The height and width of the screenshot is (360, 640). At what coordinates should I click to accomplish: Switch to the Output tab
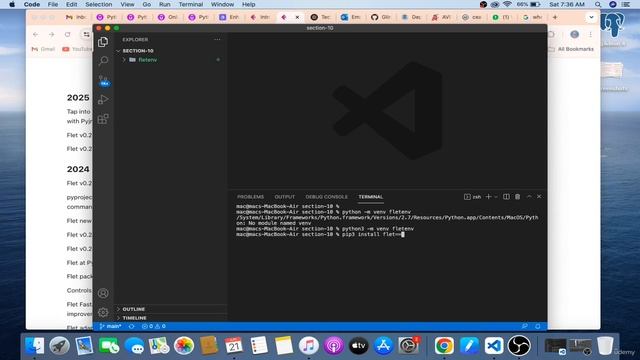pos(284,197)
